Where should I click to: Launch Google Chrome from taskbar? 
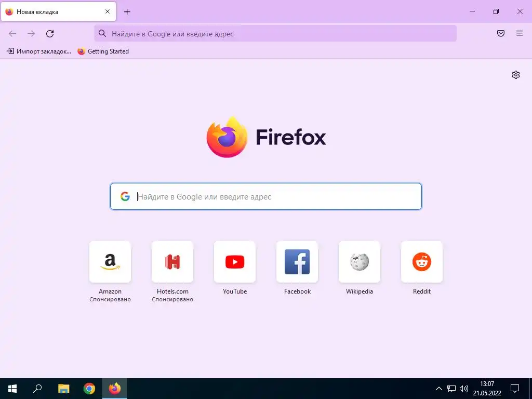tap(89, 389)
